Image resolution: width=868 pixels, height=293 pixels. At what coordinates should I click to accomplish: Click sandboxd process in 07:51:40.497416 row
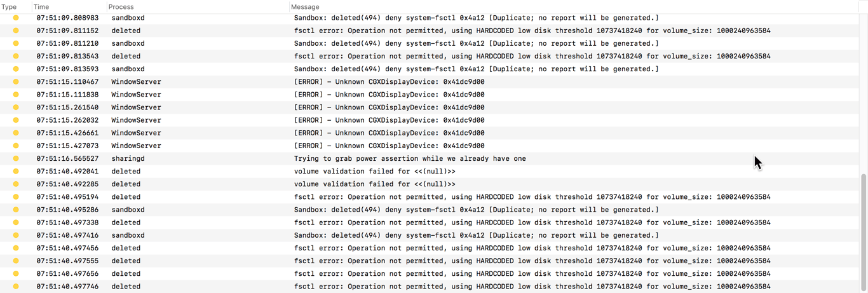(x=128, y=235)
